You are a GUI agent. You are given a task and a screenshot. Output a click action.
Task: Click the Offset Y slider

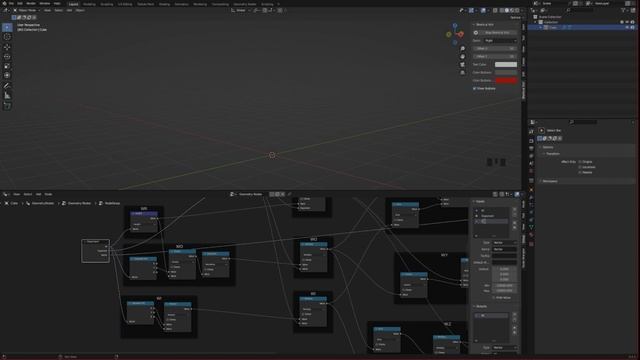click(x=495, y=56)
